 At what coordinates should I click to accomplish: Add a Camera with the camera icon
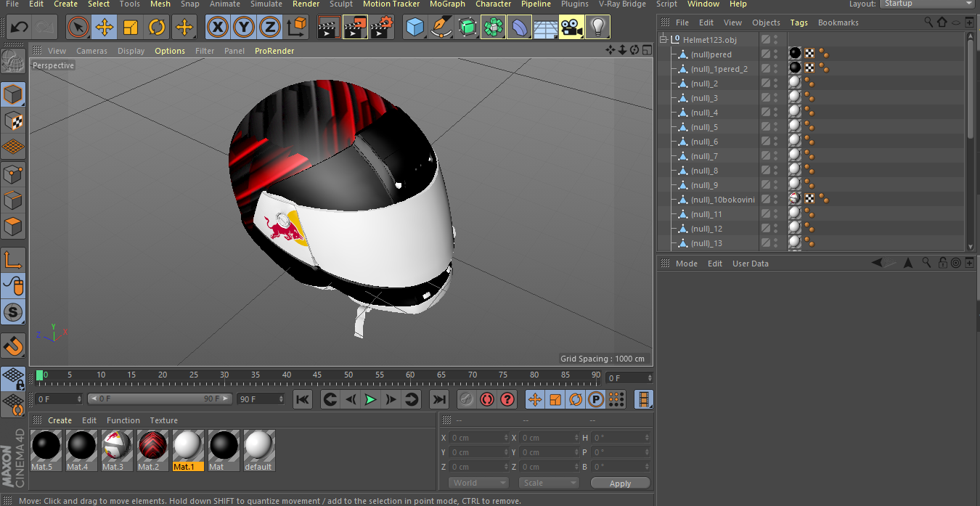pos(571,27)
